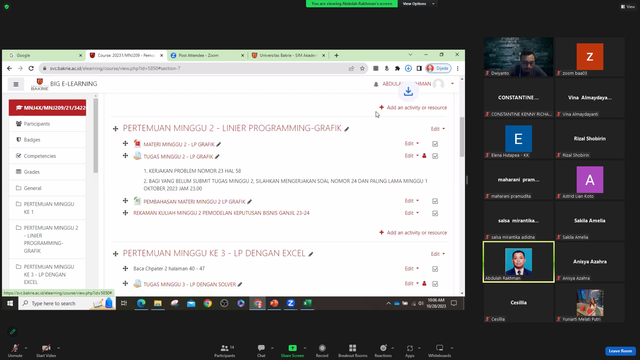640x360 pixels.
Task: Start Video in Zoom toolbar
Action: pos(46,350)
